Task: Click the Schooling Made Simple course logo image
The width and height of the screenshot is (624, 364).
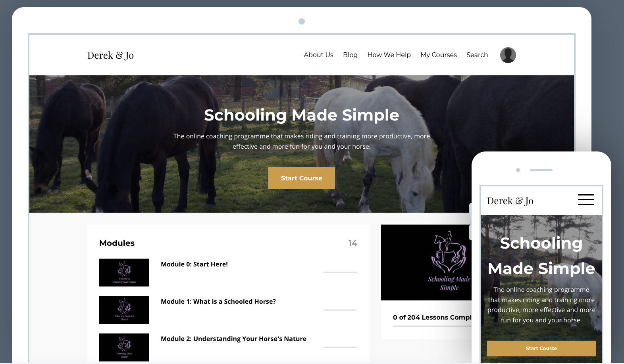Action: [426, 262]
